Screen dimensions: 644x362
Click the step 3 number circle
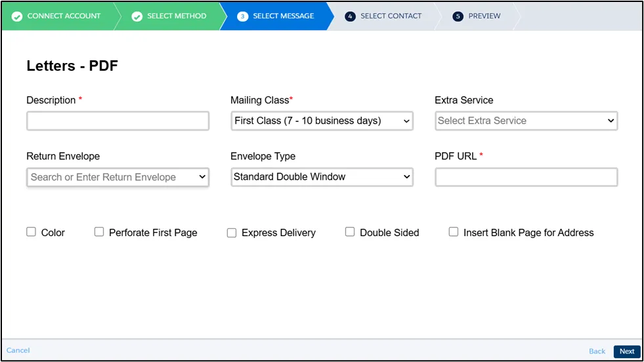coord(243,16)
